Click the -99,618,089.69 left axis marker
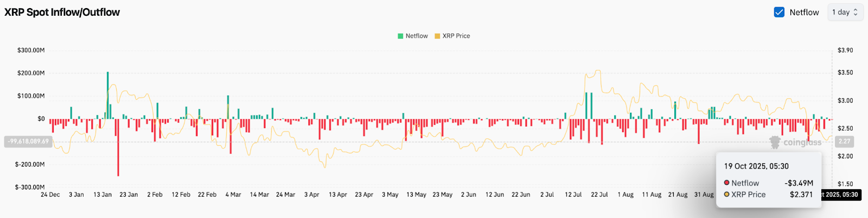 click(28, 142)
